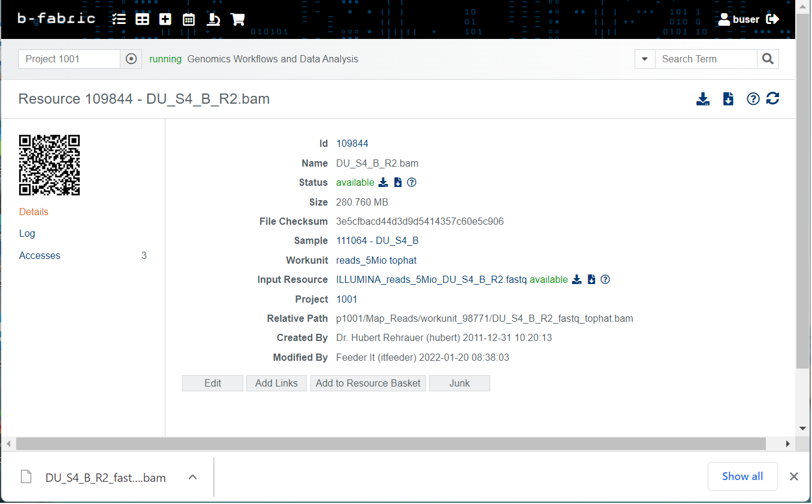Open the buser user profile
812x504 pixels.
pyautogui.click(x=739, y=19)
